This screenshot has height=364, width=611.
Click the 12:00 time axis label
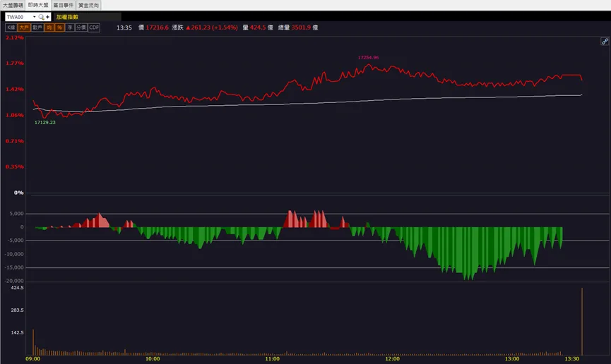(392, 359)
